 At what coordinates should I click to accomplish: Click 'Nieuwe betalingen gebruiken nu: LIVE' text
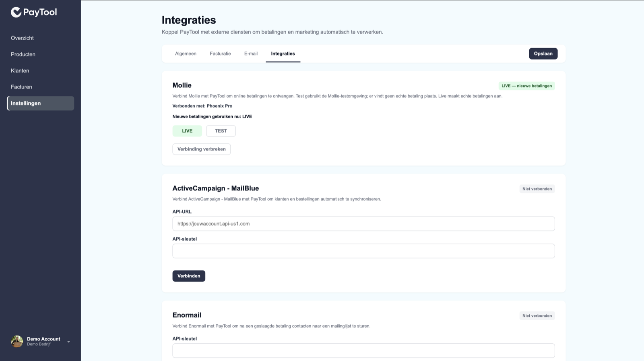(212, 116)
